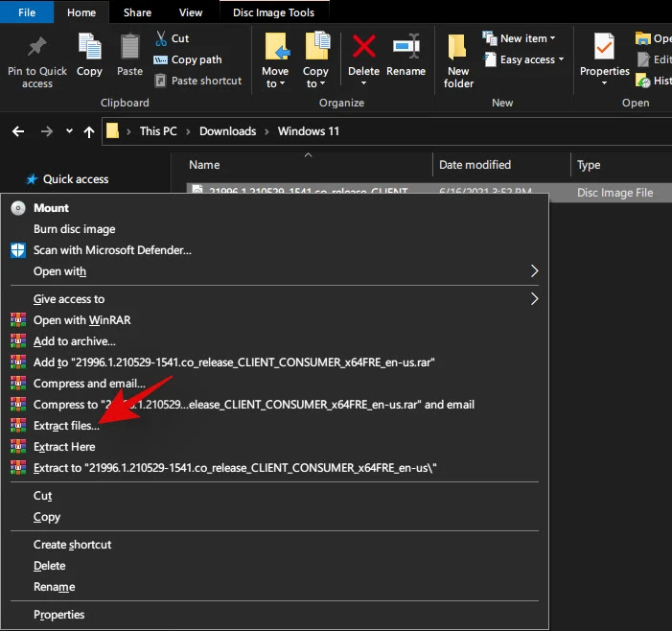Click the Up one level arrow
This screenshot has width=672, height=631.
(x=89, y=131)
